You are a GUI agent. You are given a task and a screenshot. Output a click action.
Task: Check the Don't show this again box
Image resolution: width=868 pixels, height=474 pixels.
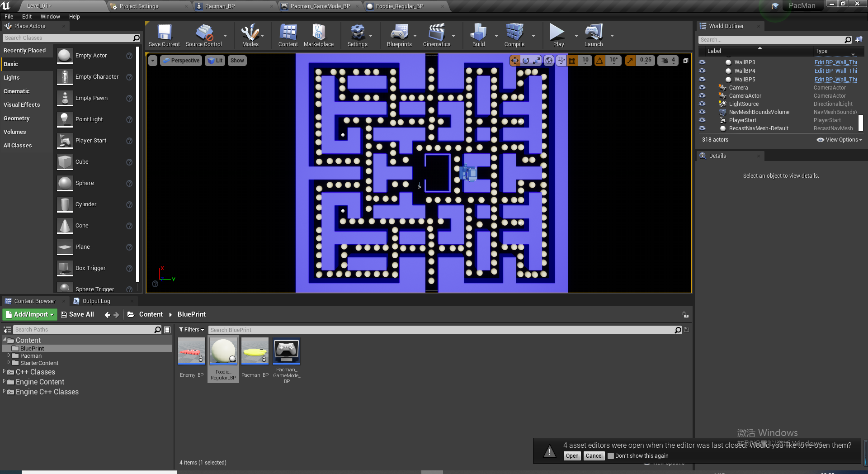(x=611, y=456)
